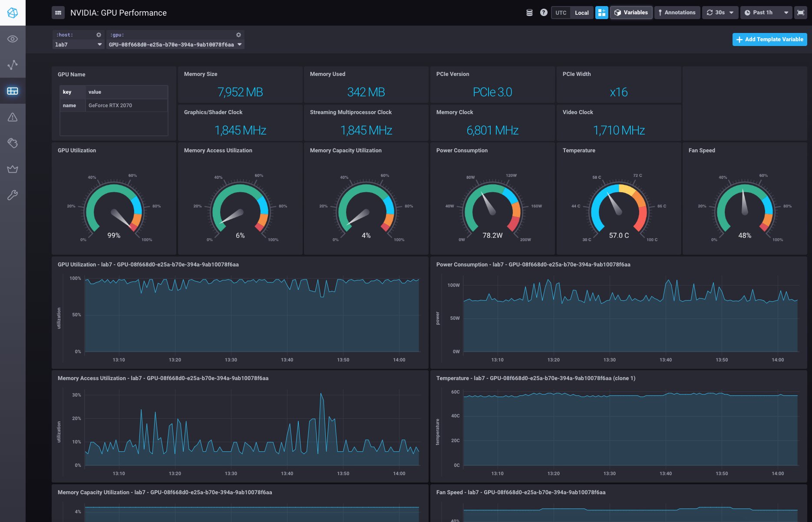The width and height of the screenshot is (812, 522).
Task: Switch time zone to Local
Action: click(582, 13)
